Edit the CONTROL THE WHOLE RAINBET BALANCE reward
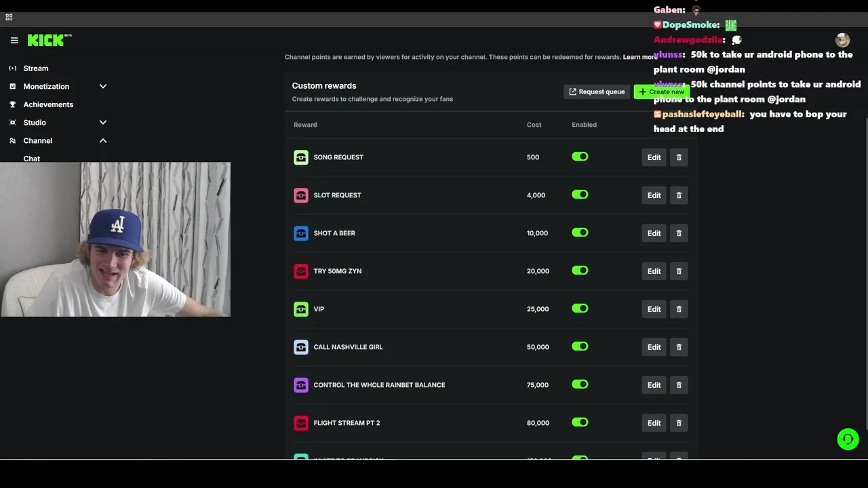868x488 pixels. click(x=654, y=385)
